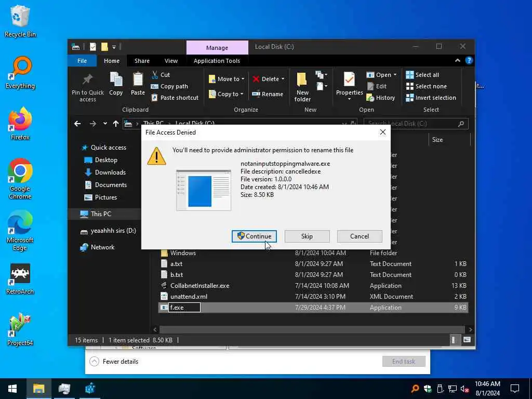Close the File Access Denied dialog

pyautogui.click(x=383, y=132)
